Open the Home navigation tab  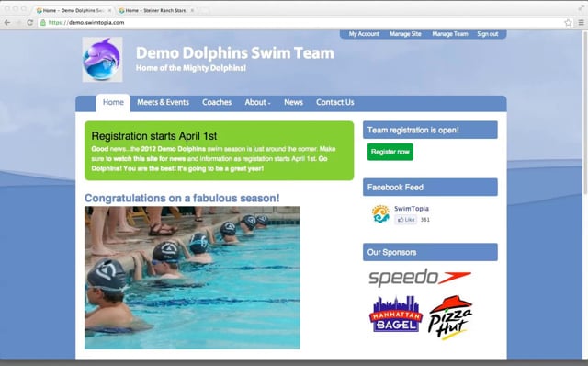click(x=113, y=102)
